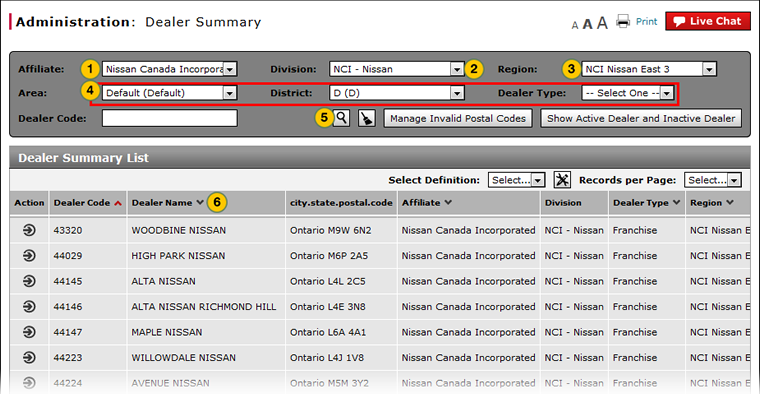This screenshot has width=760, height=394.
Task: Open the Select Definition dropdown
Action: 516,180
